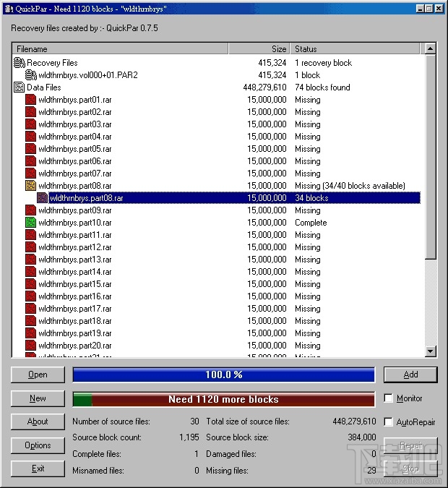448x488 pixels.
Task: Enable the AutoRepair checkbox
Action: pos(388,421)
